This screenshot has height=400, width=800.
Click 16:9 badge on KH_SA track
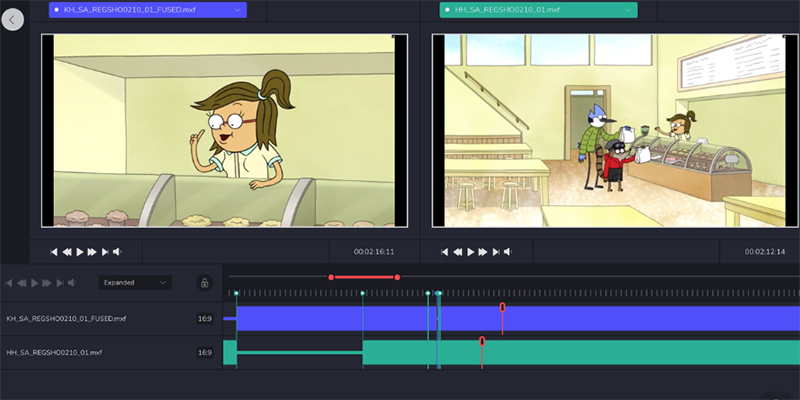(205, 319)
